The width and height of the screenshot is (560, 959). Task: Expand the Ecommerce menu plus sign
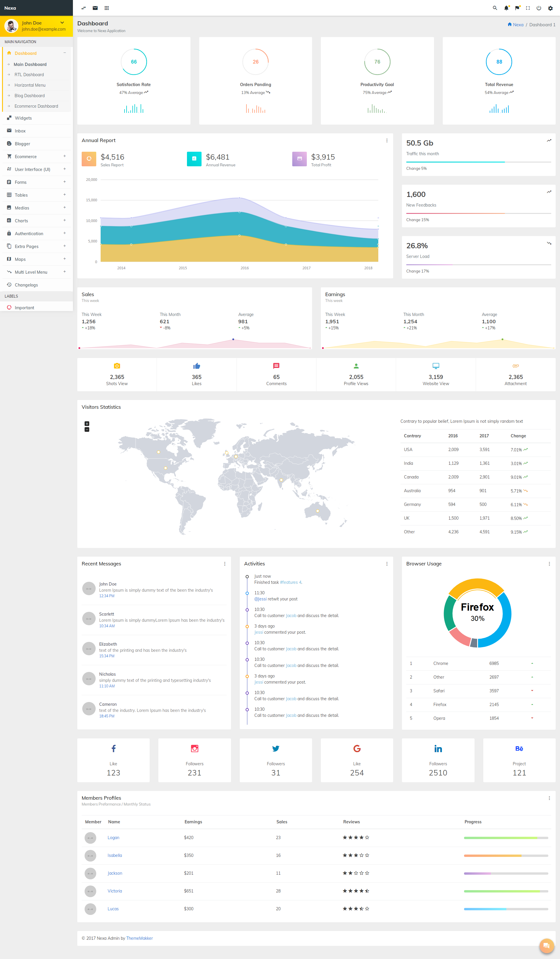tap(65, 156)
